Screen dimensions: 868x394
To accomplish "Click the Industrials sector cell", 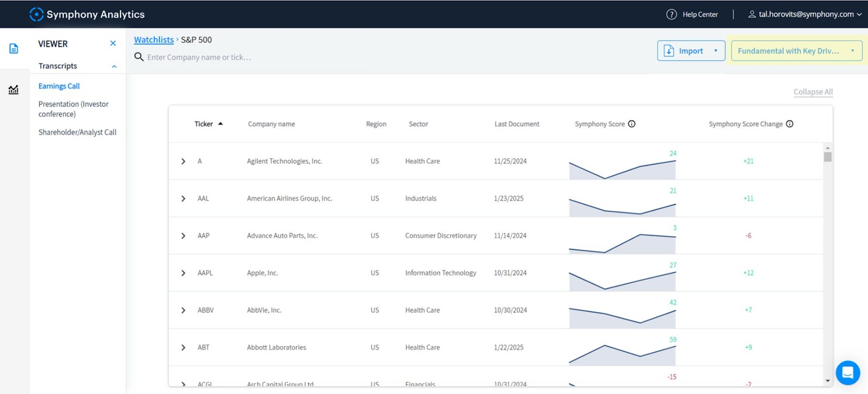I will [x=421, y=199].
